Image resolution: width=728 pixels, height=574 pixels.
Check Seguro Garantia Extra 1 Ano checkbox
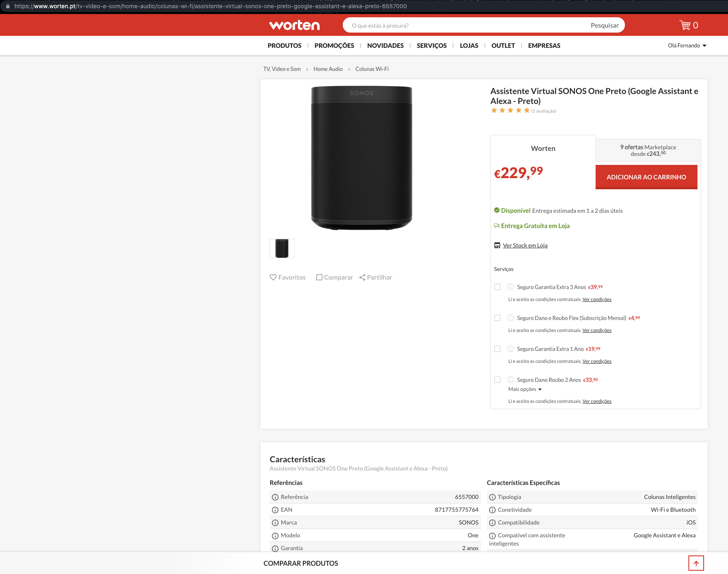(x=497, y=349)
